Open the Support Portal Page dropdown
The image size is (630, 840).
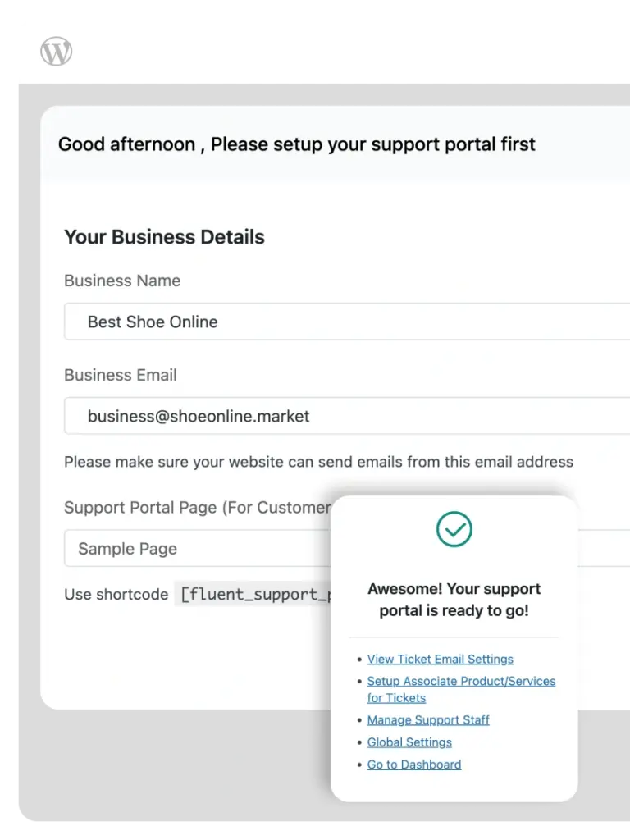coord(197,549)
